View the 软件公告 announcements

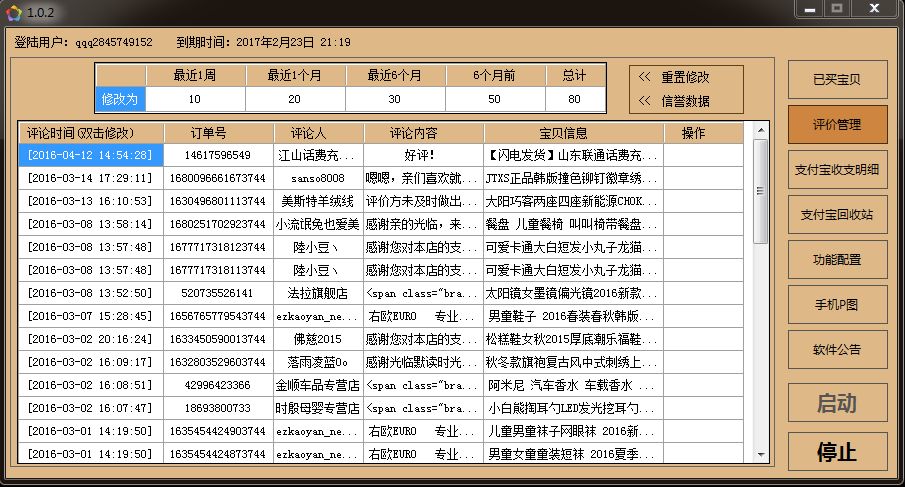837,350
